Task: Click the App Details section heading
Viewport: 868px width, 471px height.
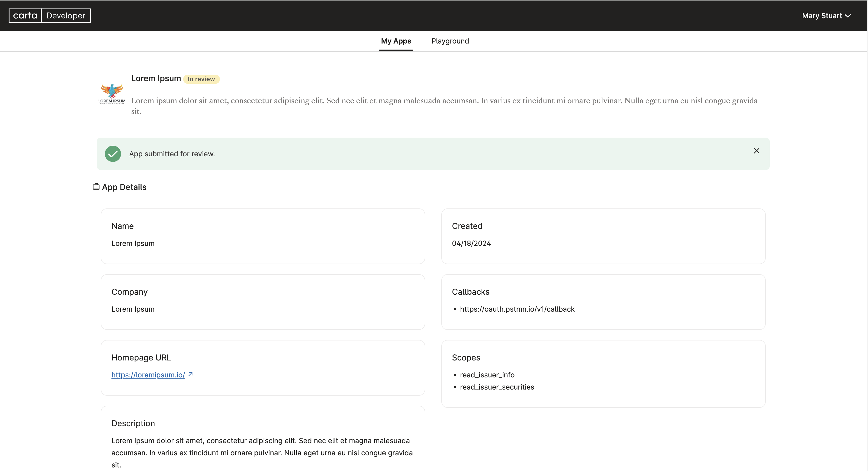Action: pos(124,187)
